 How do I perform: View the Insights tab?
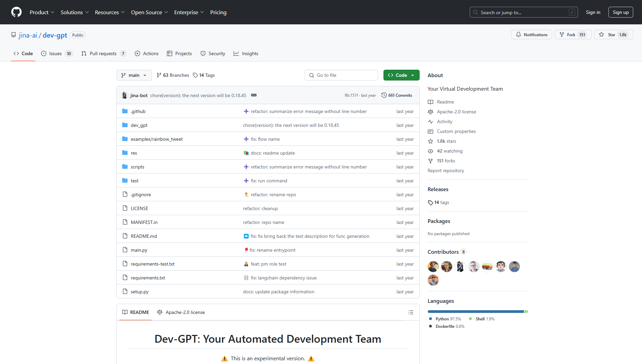pyautogui.click(x=246, y=53)
